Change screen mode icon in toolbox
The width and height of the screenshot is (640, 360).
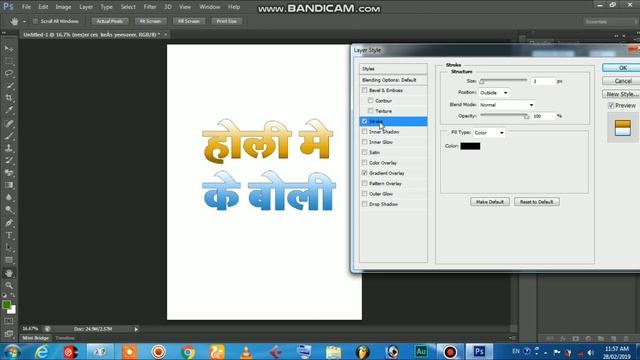coord(9,333)
